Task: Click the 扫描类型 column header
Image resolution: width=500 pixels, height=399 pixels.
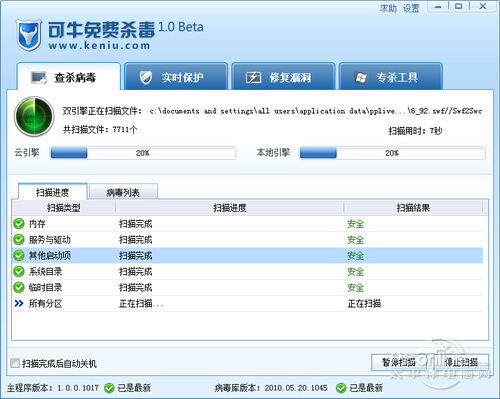Action: [x=64, y=208]
